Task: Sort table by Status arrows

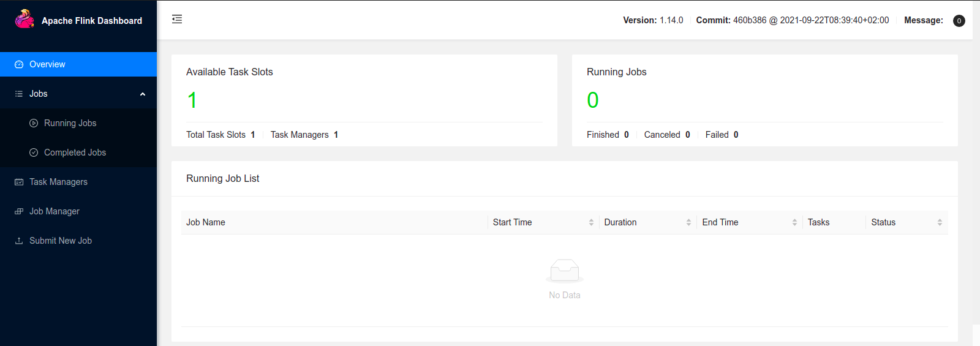Action: click(940, 222)
